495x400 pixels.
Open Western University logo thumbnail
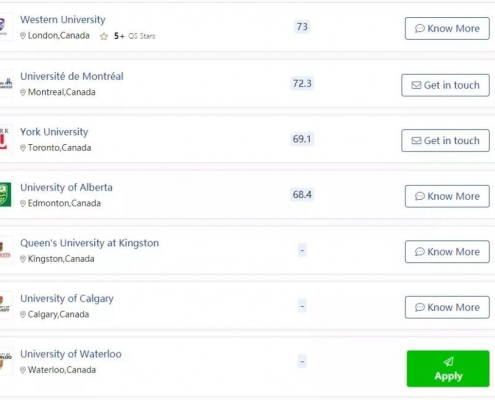[x=6, y=27]
